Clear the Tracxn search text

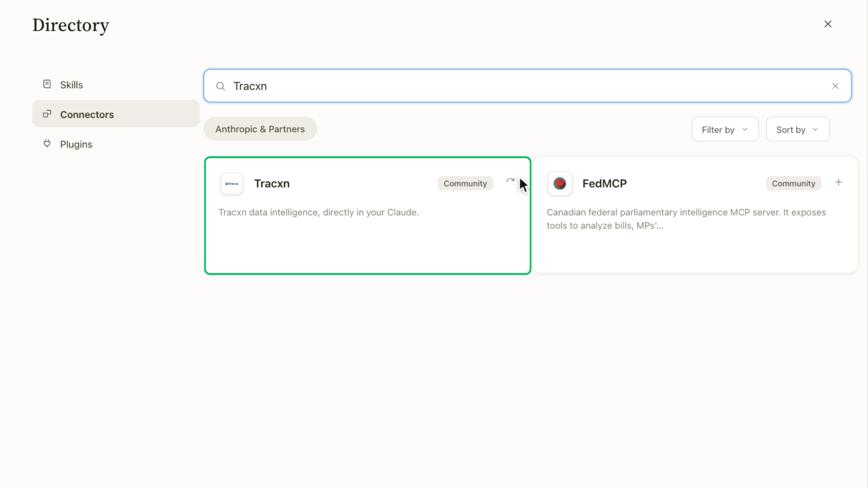[x=835, y=86]
